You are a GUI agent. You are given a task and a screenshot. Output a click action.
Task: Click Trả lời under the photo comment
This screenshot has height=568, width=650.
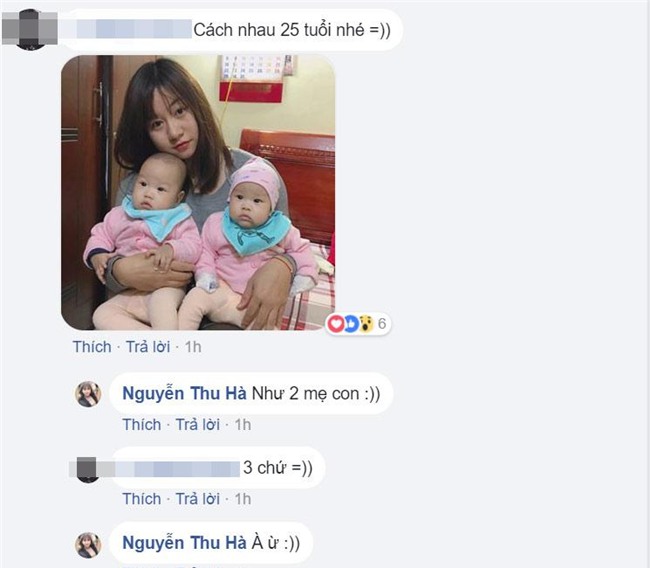click(148, 347)
